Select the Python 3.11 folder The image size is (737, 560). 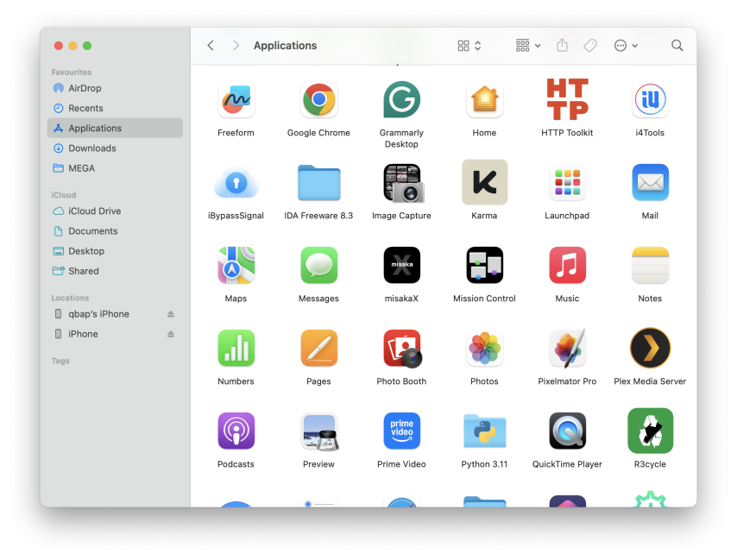484,431
